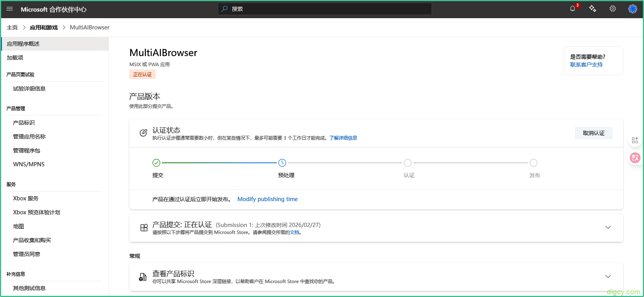Open the notifications bell

[573, 9]
